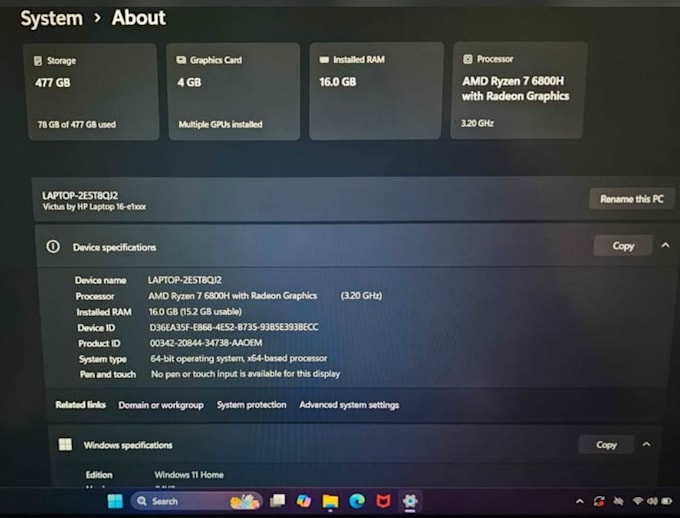Collapse the Device specifications section

tap(665, 246)
